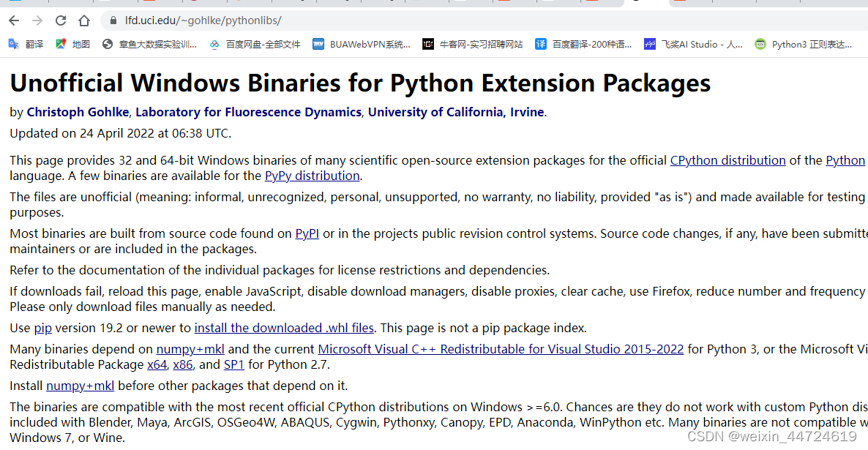
Task: Click the 'Updated on 24 April 2022' text
Action: (x=121, y=133)
